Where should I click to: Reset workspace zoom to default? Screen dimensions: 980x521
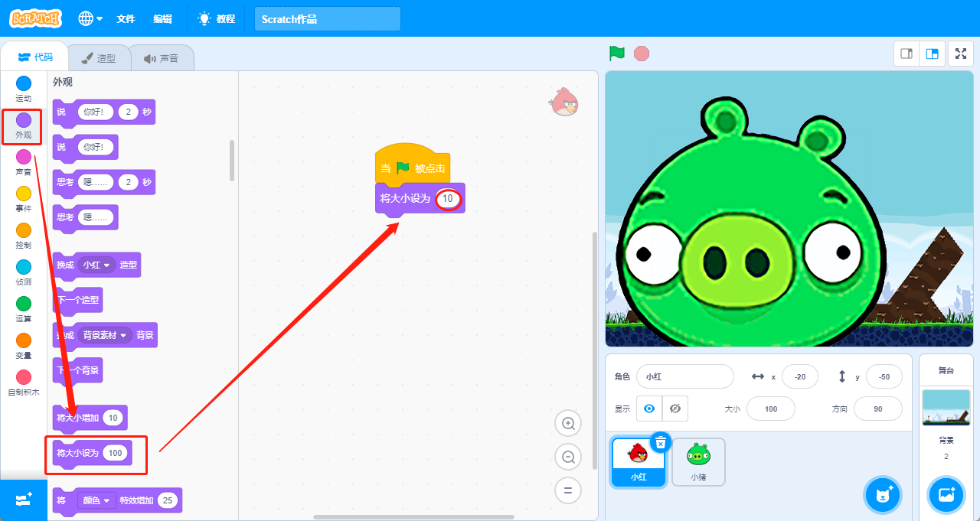(x=568, y=490)
